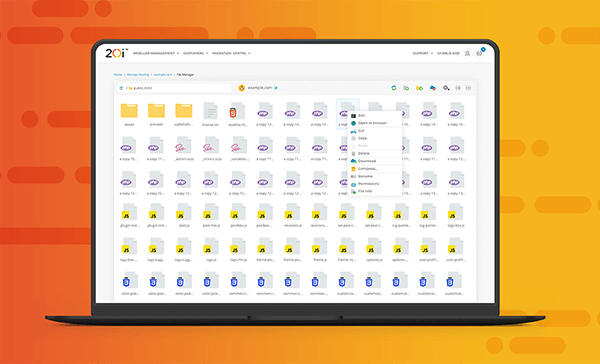The height and width of the screenshot is (364, 600).
Task: Click the 20i logo
Action: (x=116, y=53)
